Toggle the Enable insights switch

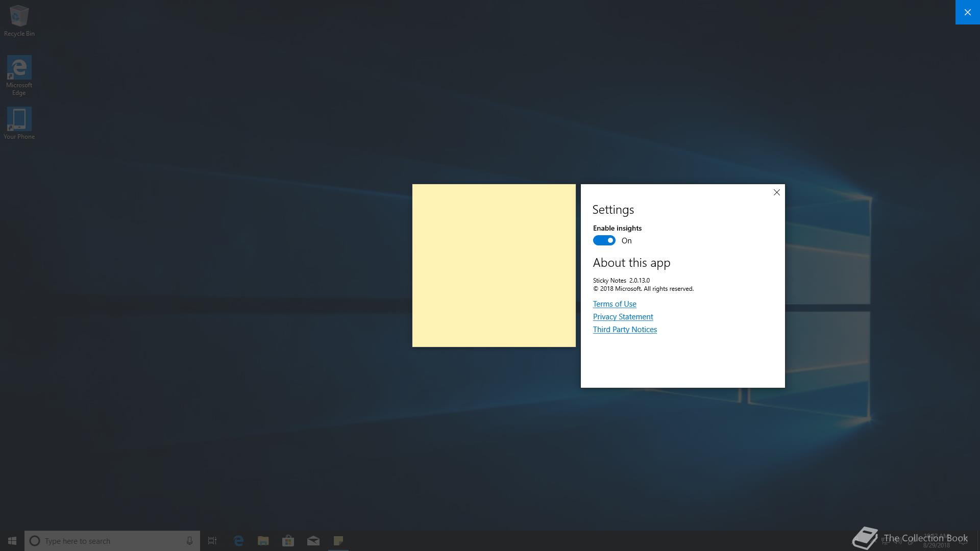[604, 241]
